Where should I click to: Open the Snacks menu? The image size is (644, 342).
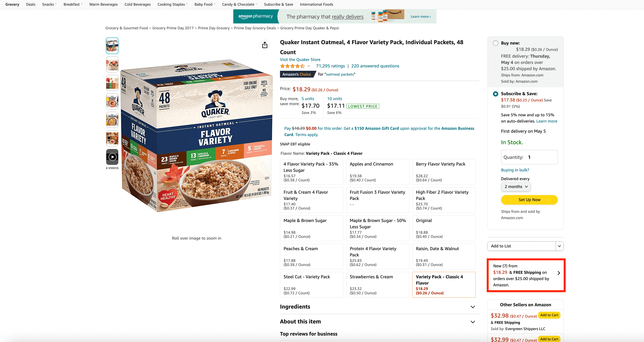pos(49,4)
